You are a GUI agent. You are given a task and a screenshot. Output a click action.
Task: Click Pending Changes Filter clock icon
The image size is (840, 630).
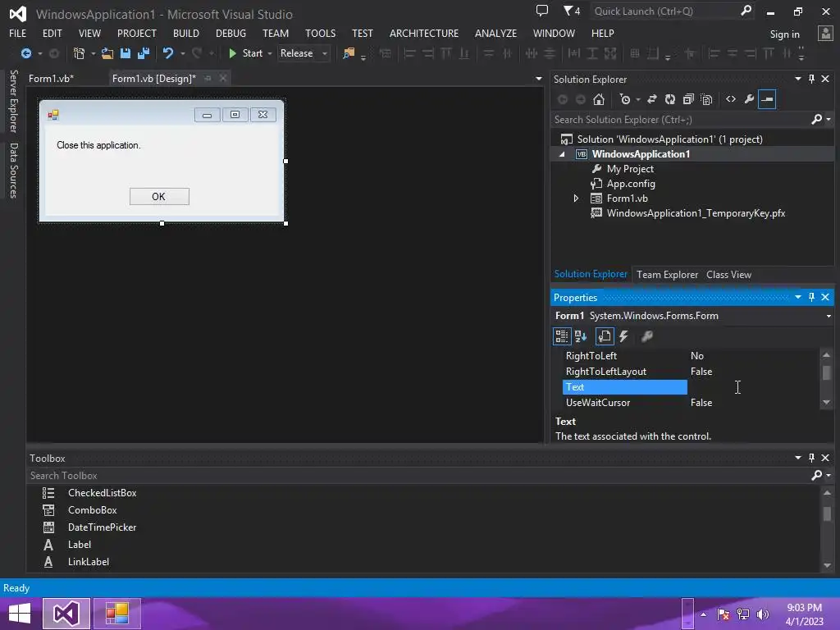(x=624, y=99)
